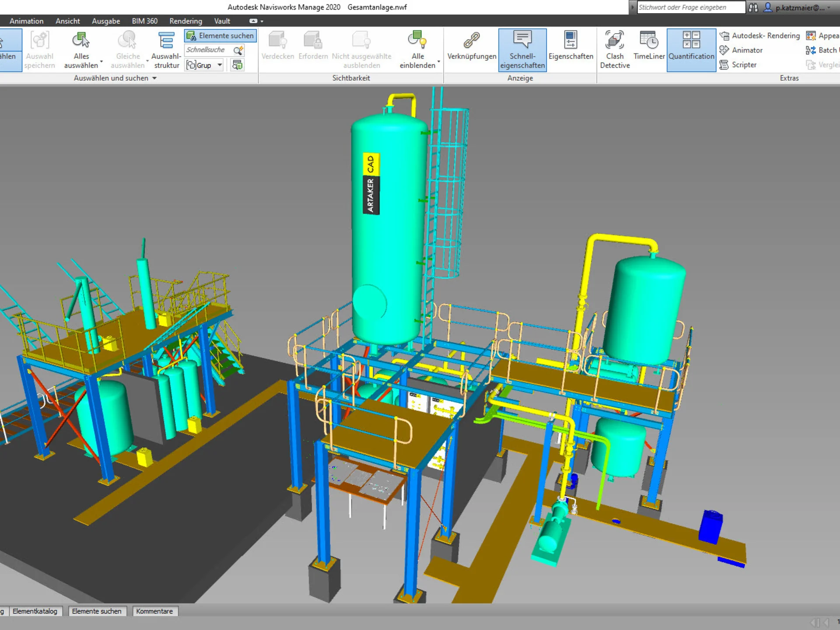Click the Schnellsuche search magnifier icon
The image size is (840, 630).
click(x=238, y=50)
